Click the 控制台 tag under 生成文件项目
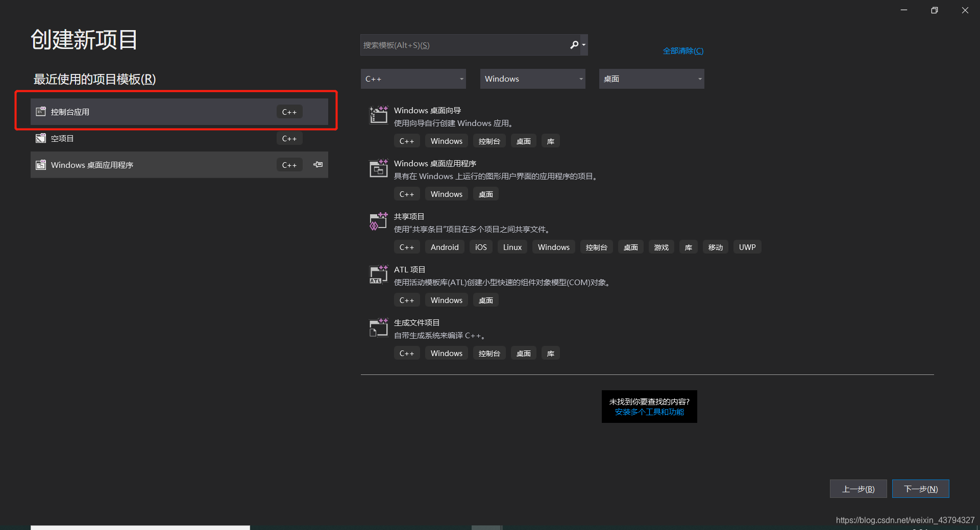This screenshot has width=980, height=530. click(489, 353)
